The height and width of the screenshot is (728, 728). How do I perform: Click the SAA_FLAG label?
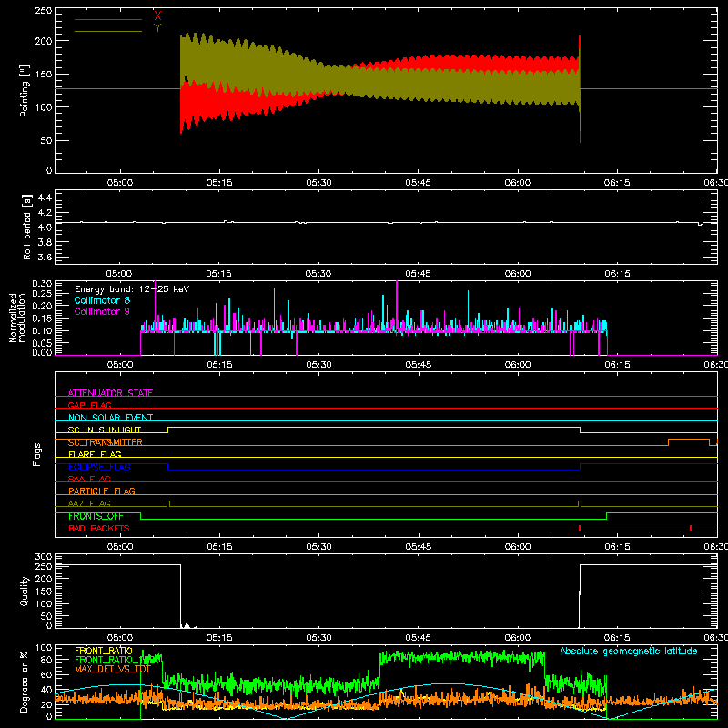pyautogui.click(x=89, y=479)
